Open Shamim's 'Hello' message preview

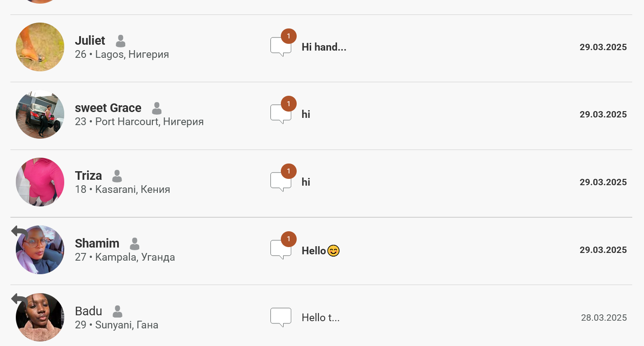tap(321, 250)
